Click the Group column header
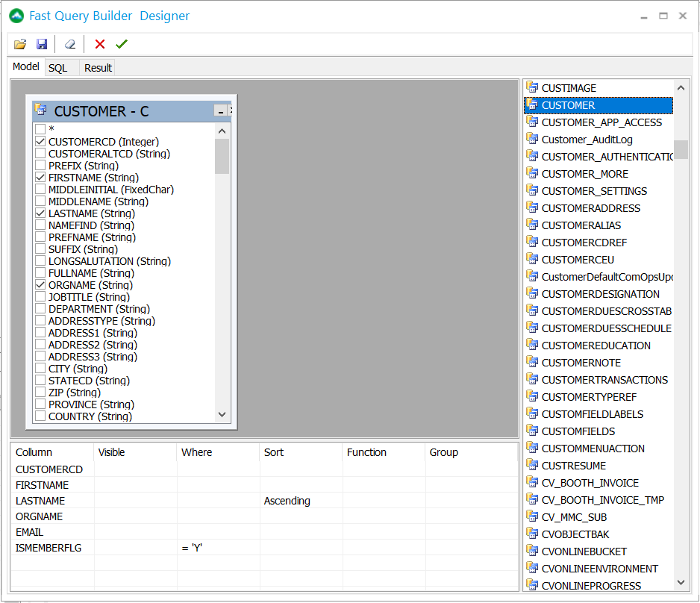700x603 pixels. (x=472, y=452)
